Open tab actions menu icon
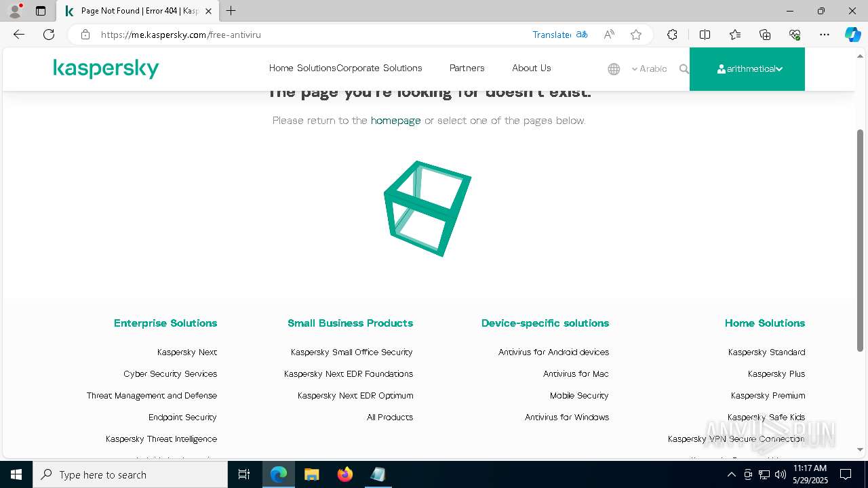868x488 pixels. 41,11
